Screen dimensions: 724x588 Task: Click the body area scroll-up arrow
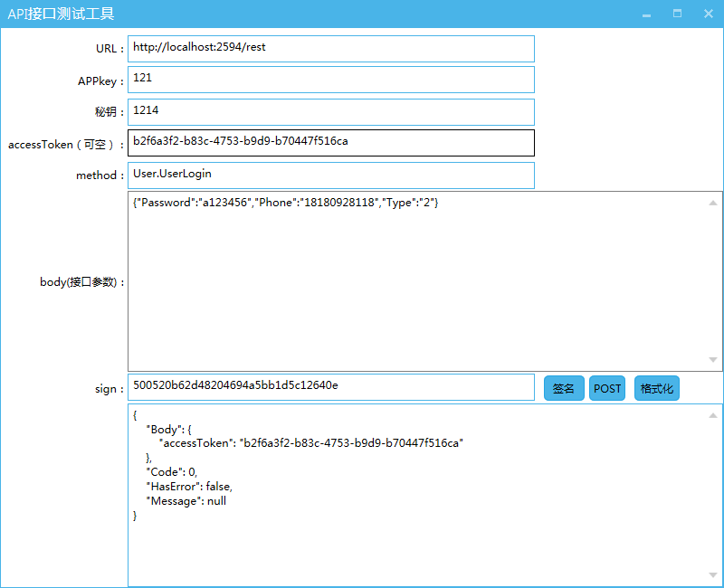coord(713,203)
